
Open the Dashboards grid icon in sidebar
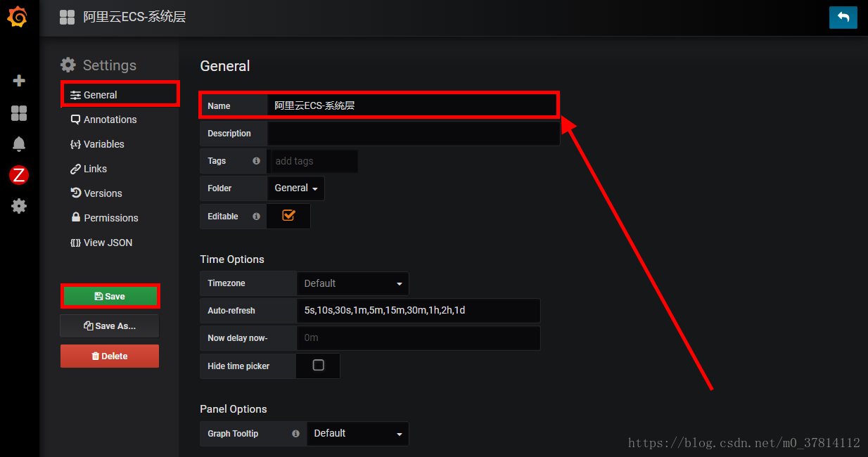(x=19, y=113)
